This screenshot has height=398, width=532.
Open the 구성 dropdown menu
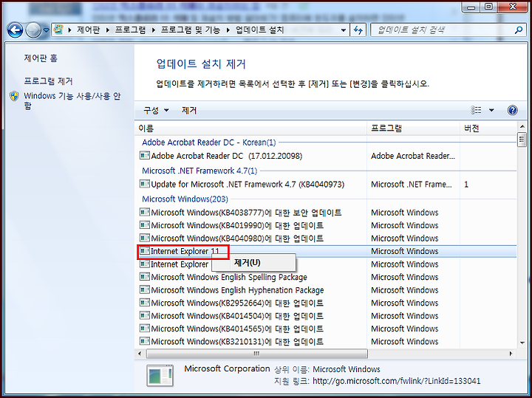(x=156, y=110)
